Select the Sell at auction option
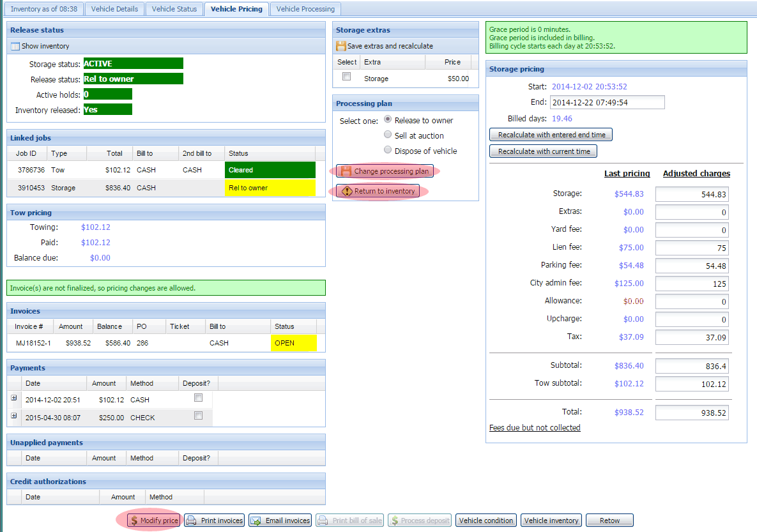 (x=388, y=135)
